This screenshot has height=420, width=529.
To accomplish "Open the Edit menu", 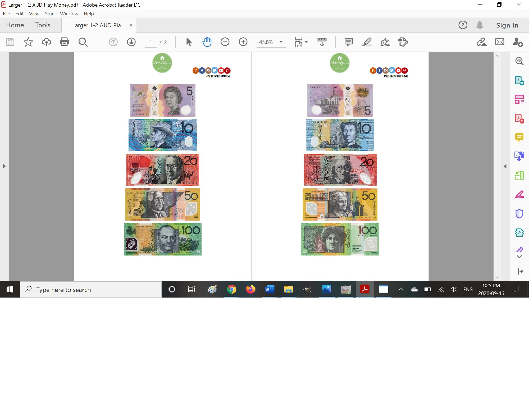I will coord(19,13).
